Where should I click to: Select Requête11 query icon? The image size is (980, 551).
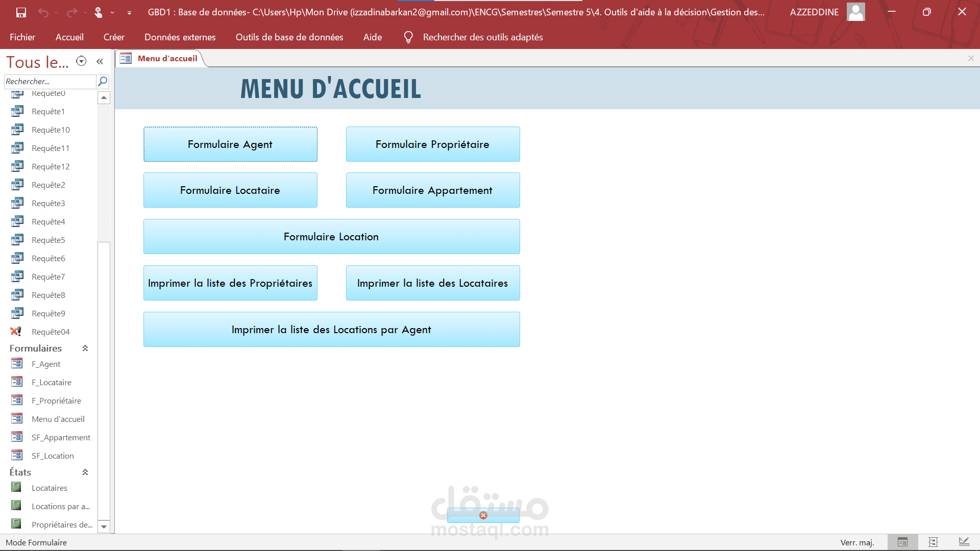click(17, 148)
